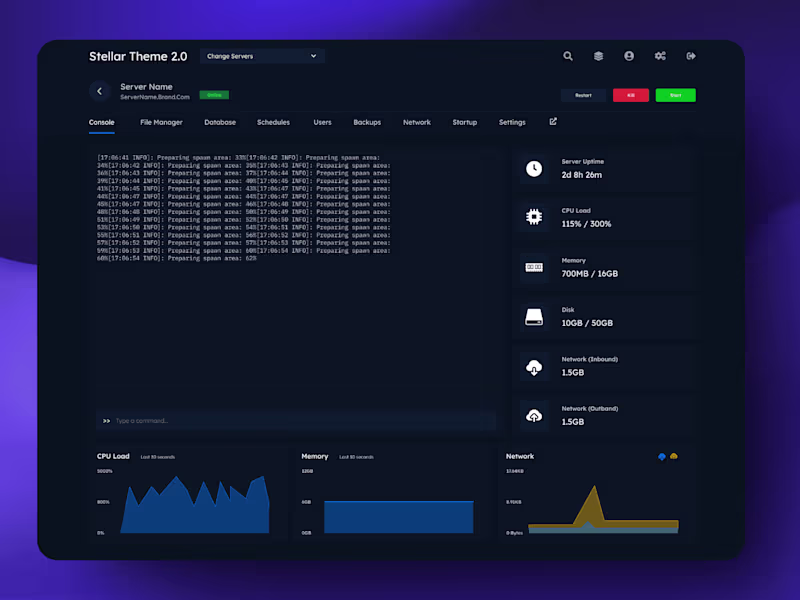Click the Network Outbound cloud upload icon
The width and height of the screenshot is (800, 600).
tap(534, 416)
